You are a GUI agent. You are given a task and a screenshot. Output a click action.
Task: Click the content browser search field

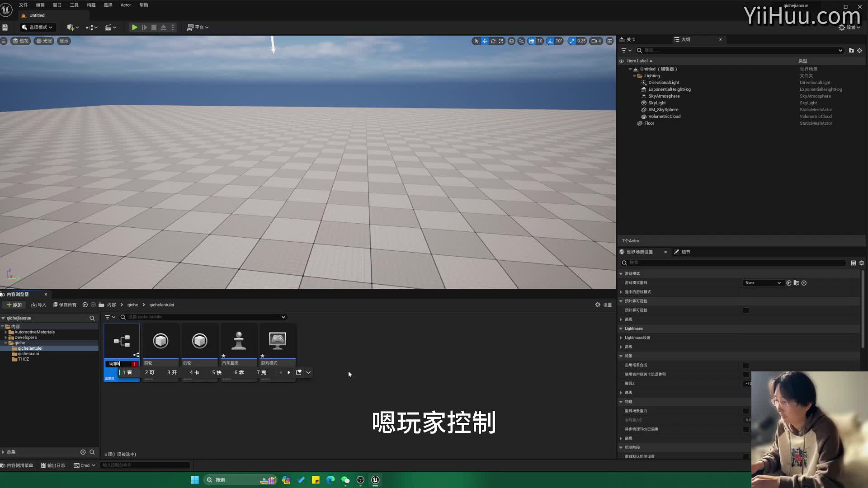(x=203, y=317)
